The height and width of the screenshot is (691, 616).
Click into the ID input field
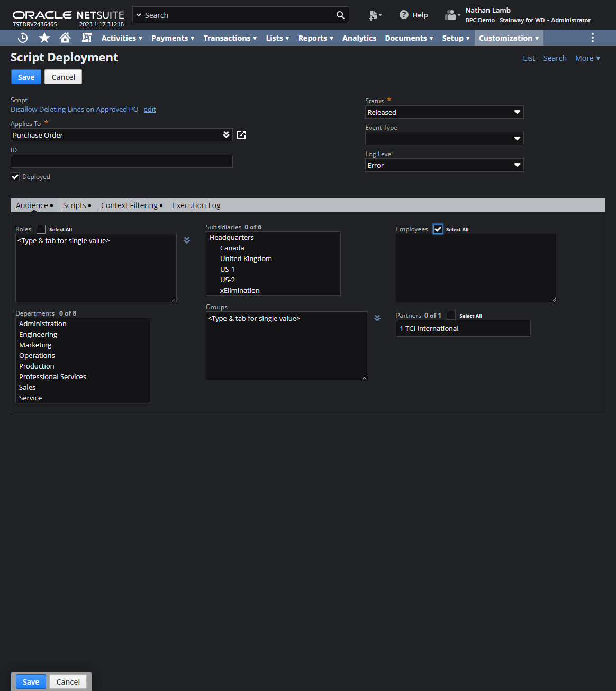[122, 161]
